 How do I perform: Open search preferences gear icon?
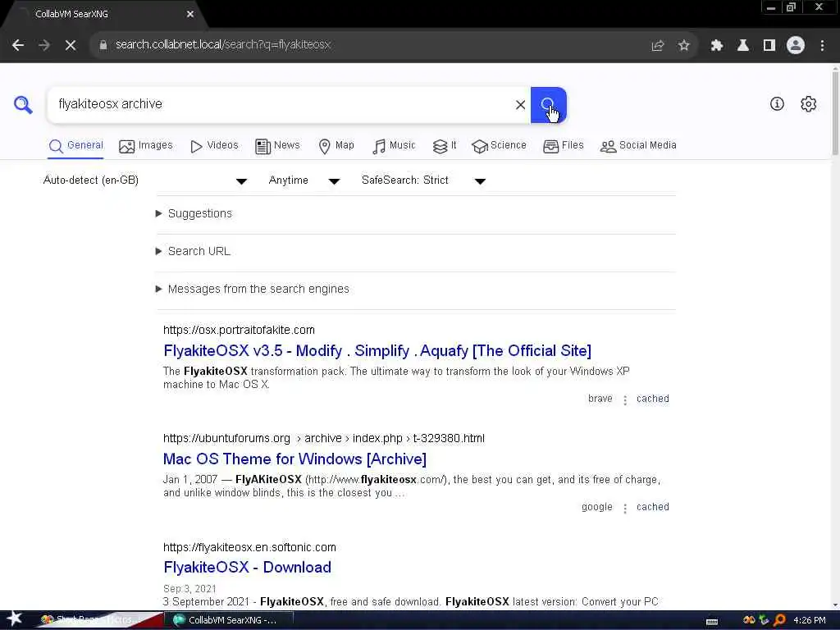[808, 104]
